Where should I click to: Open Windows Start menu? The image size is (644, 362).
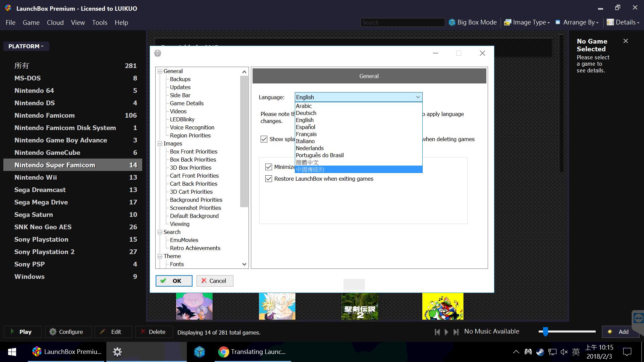(12, 352)
